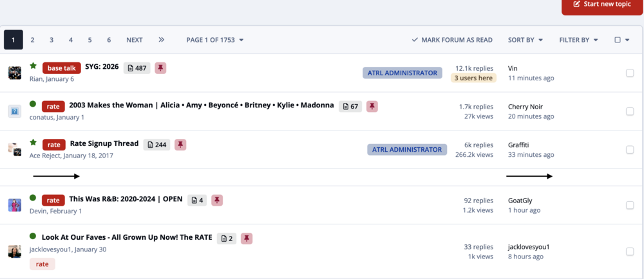Jump to last page with double-arrow icon
Image resolution: width=644 pixels, height=279 pixels.
[162, 40]
